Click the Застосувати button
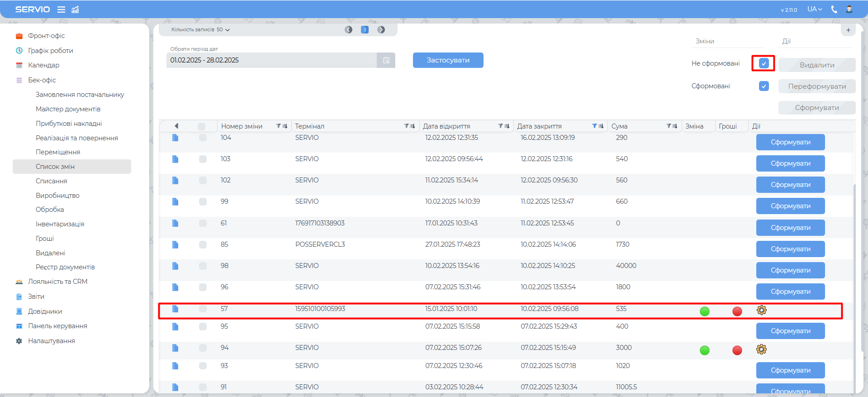The image size is (868, 397). coord(448,60)
